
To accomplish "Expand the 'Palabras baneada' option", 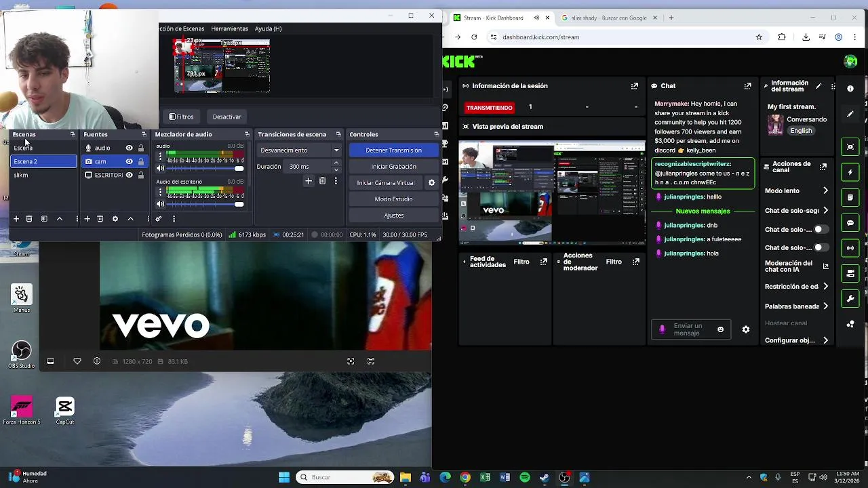I will [825, 306].
